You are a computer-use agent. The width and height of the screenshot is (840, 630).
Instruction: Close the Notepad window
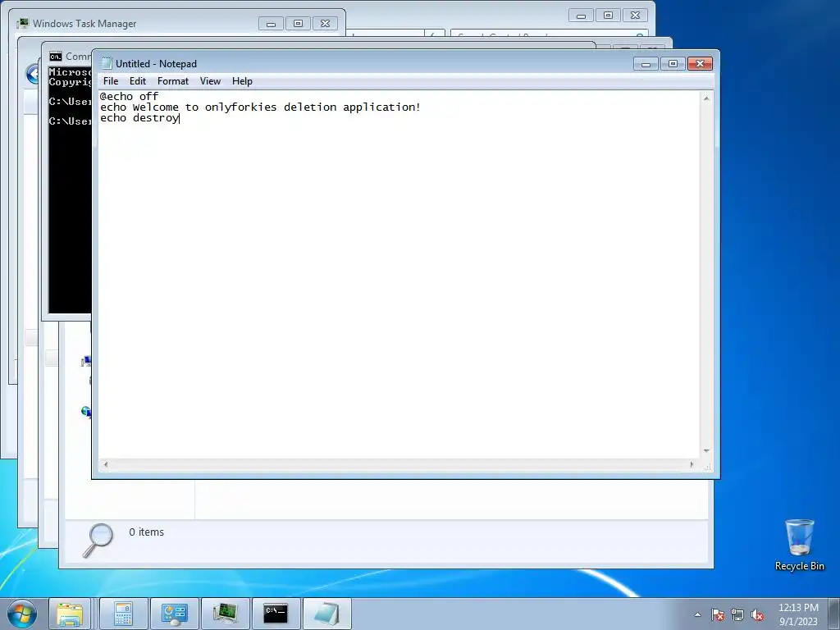pos(700,64)
